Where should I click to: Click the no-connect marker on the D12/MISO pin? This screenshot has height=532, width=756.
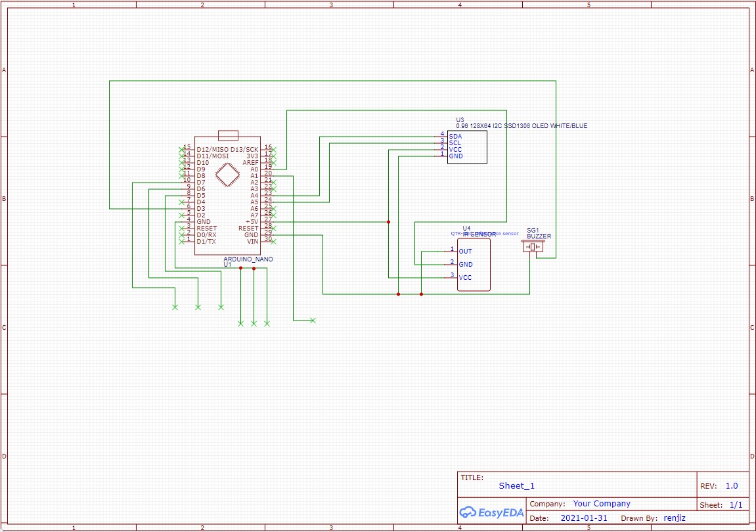[182, 150]
